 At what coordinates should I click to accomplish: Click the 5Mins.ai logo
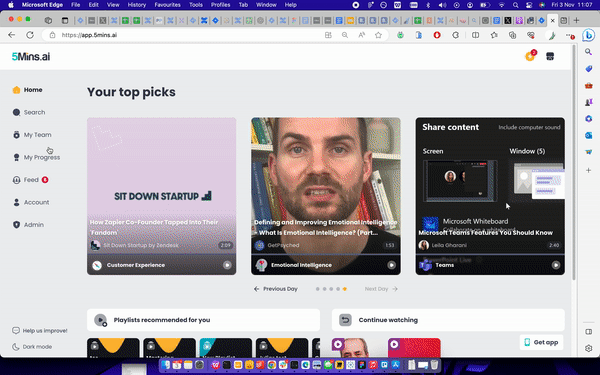point(31,57)
